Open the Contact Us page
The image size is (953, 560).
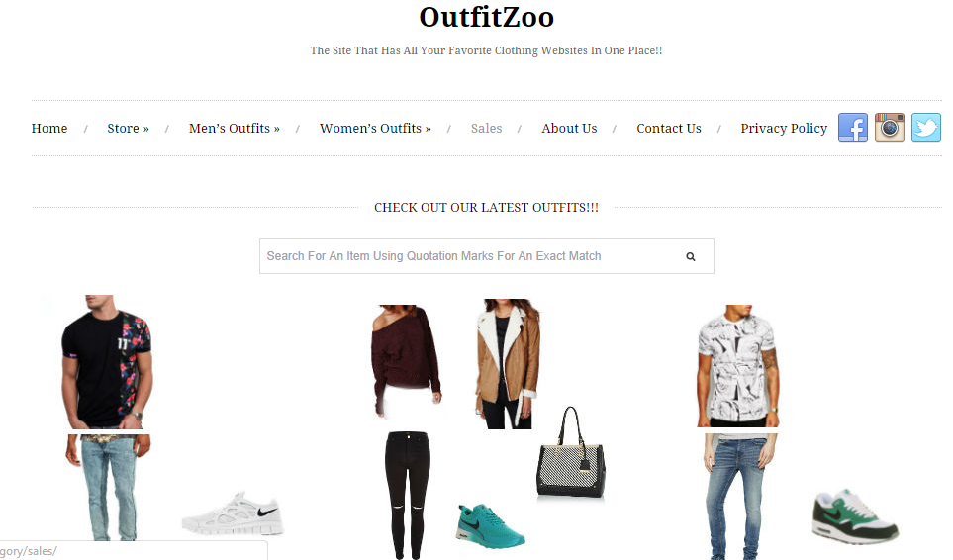point(669,129)
